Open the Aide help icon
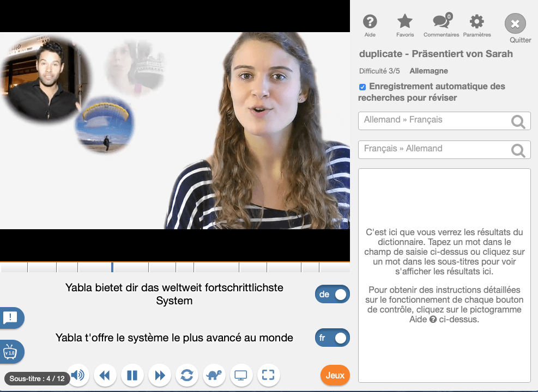Image resolution: width=538 pixels, height=392 pixels. (x=370, y=22)
